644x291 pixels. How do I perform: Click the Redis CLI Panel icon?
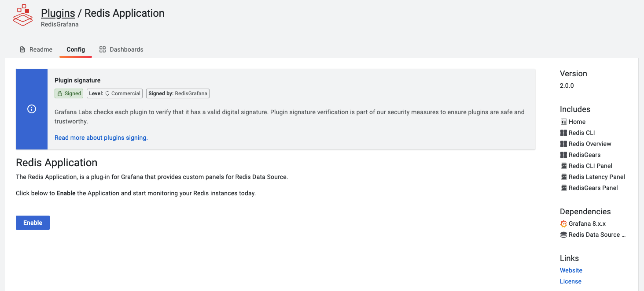563,166
